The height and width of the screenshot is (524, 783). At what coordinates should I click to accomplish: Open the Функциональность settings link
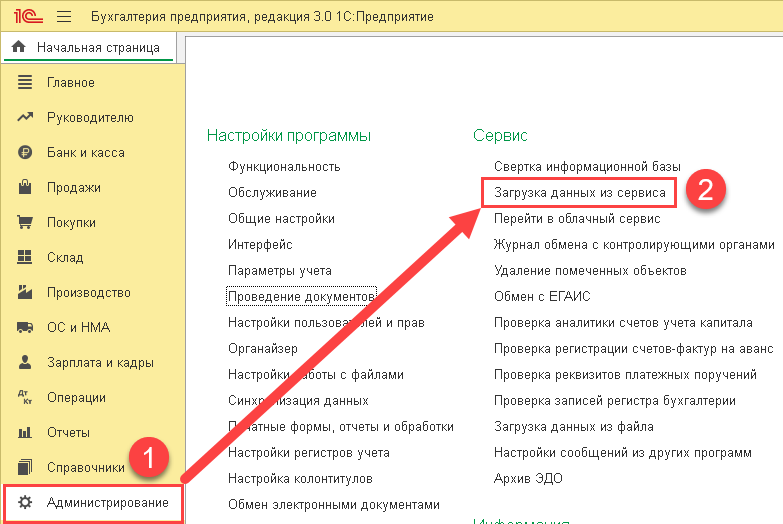[284, 166]
